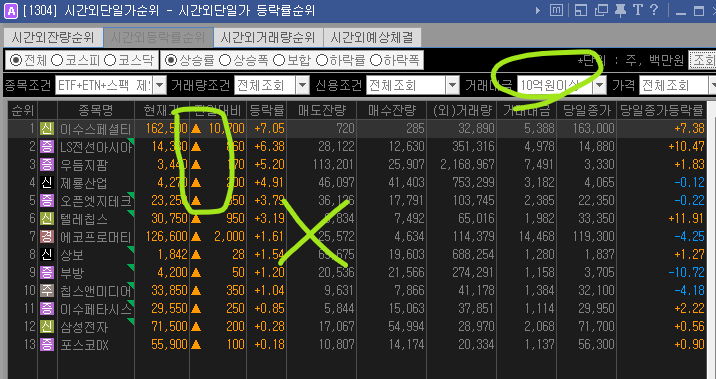Select 우듬지팜 stock name
716x379 pixels.
point(84,165)
